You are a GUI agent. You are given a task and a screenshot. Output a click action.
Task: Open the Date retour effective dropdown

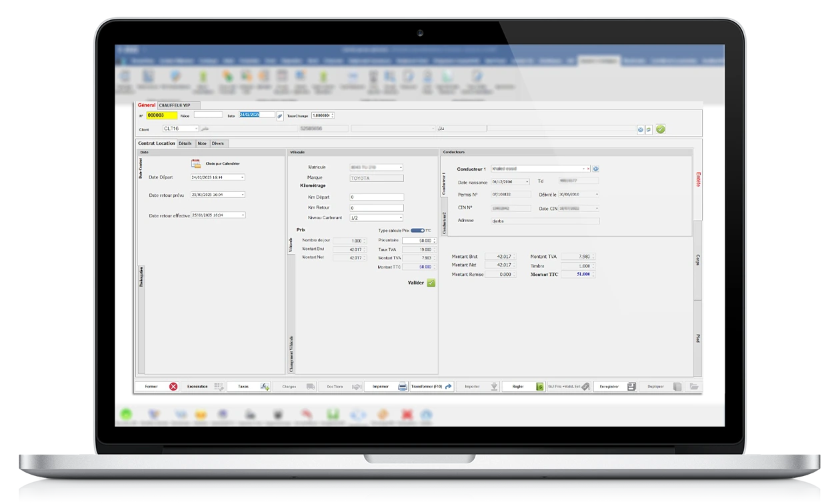pyautogui.click(x=242, y=215)
